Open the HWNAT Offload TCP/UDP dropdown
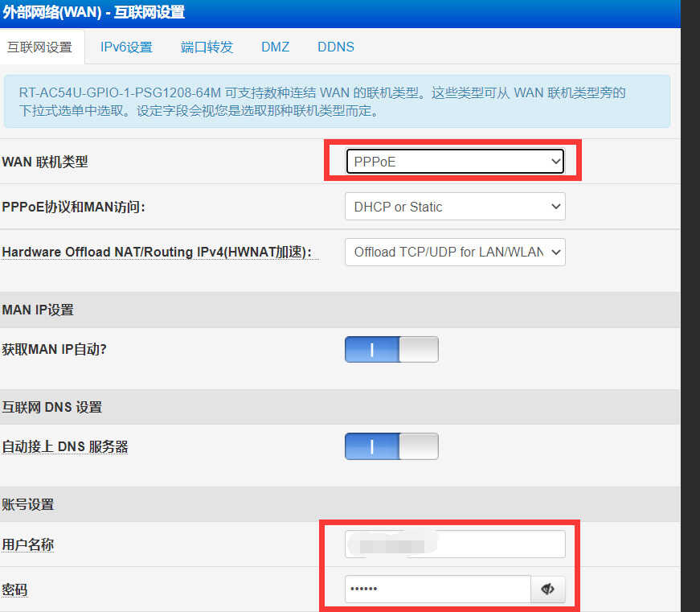 455,252
